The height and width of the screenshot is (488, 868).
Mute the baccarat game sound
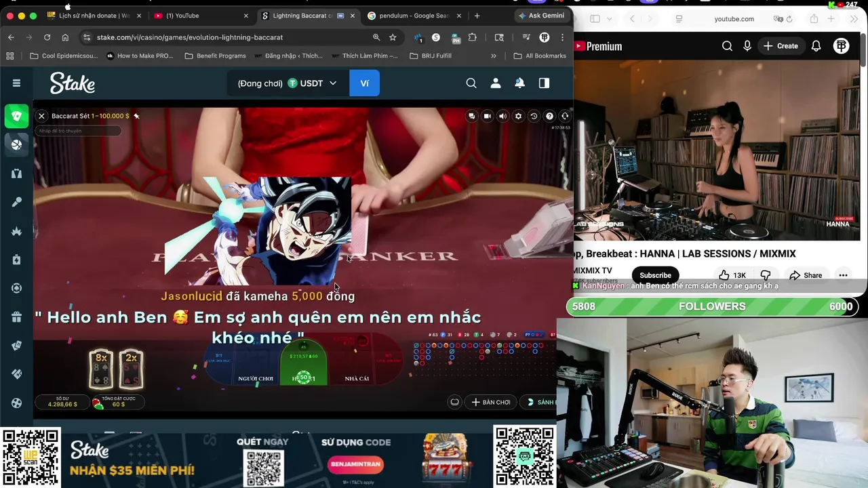(502, 116)
